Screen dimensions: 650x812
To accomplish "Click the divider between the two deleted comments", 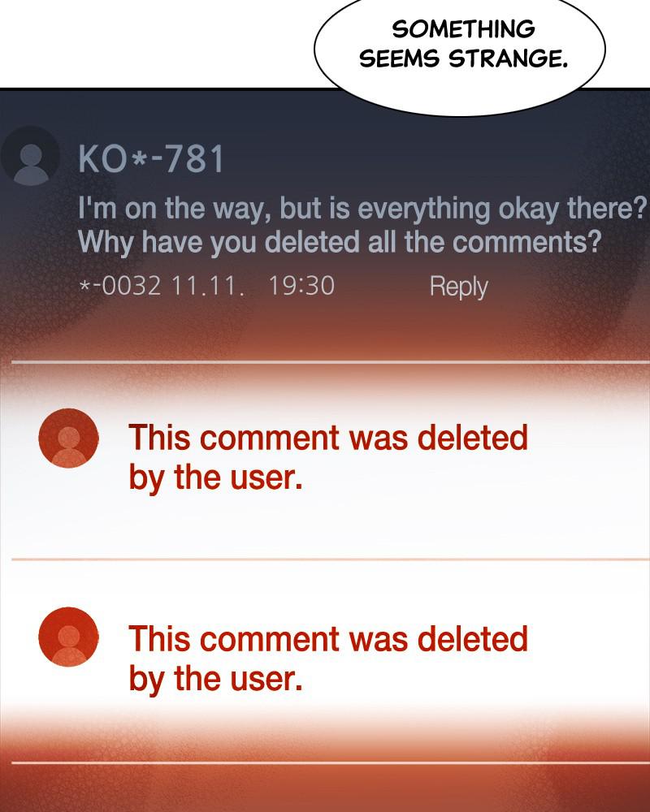I will point(330,559).
